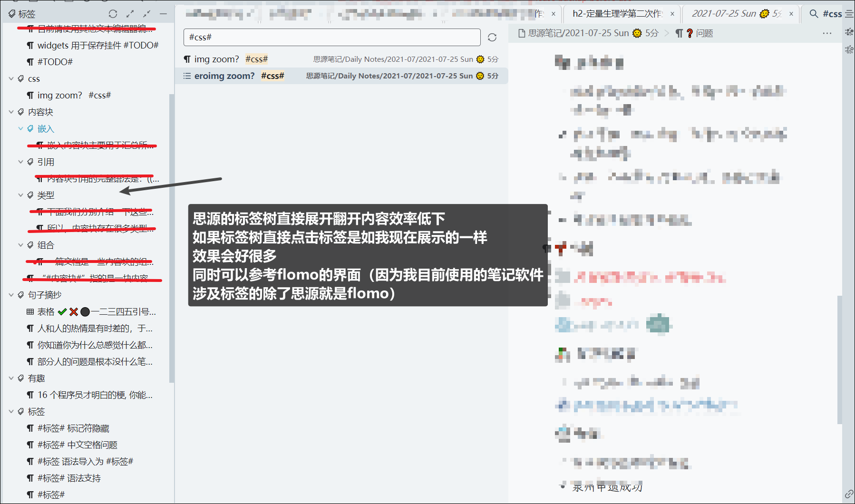Viewport: 855px width, 504px height.
Task: Focus the #css# search input box
Action: click(332, 37)
